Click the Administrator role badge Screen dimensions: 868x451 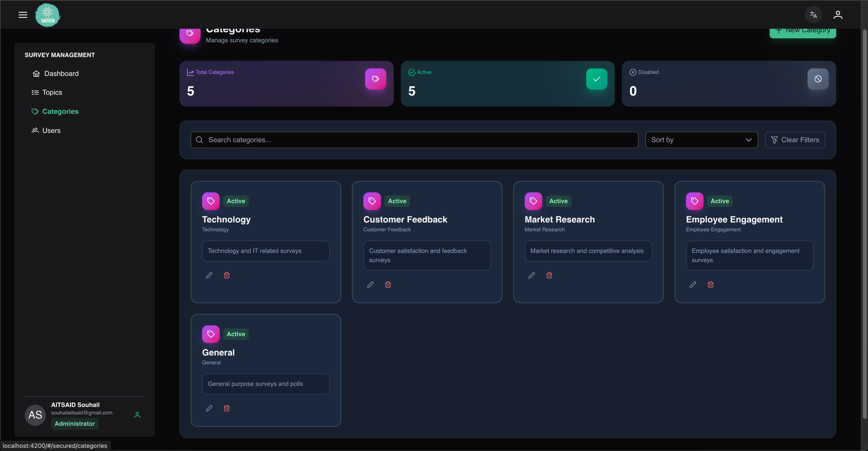coord(75,424)
